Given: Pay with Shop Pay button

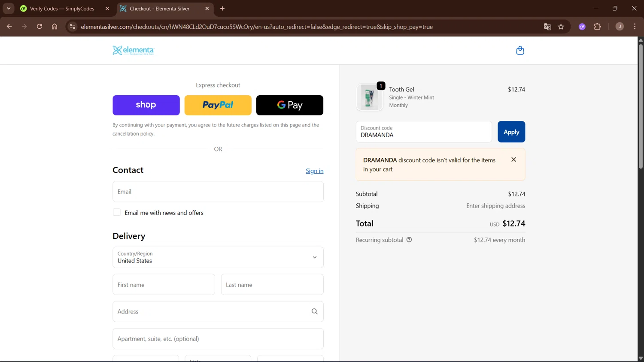Looking at the screenshot, I should [146, 105].
